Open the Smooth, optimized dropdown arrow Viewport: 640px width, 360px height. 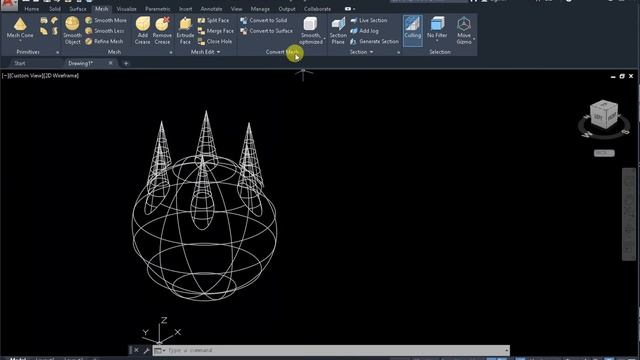coord(324,39)
